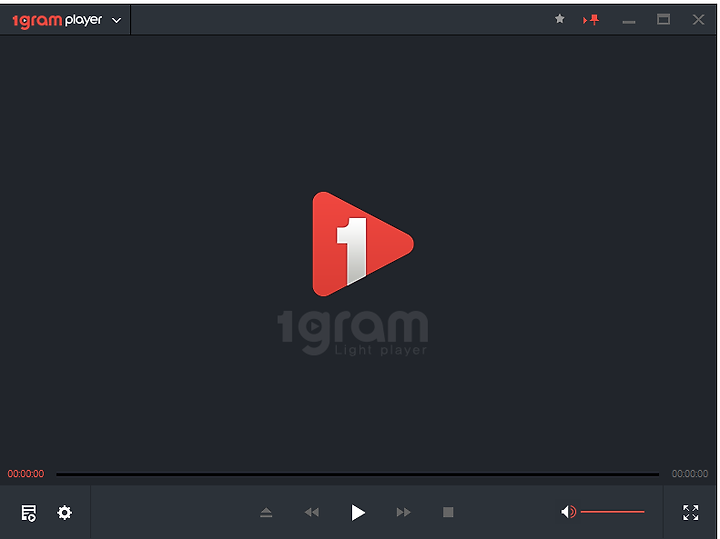This screenshot has height=539, width=720.
Task: Click the large red 1gram play logo
Action: [362, 244]
